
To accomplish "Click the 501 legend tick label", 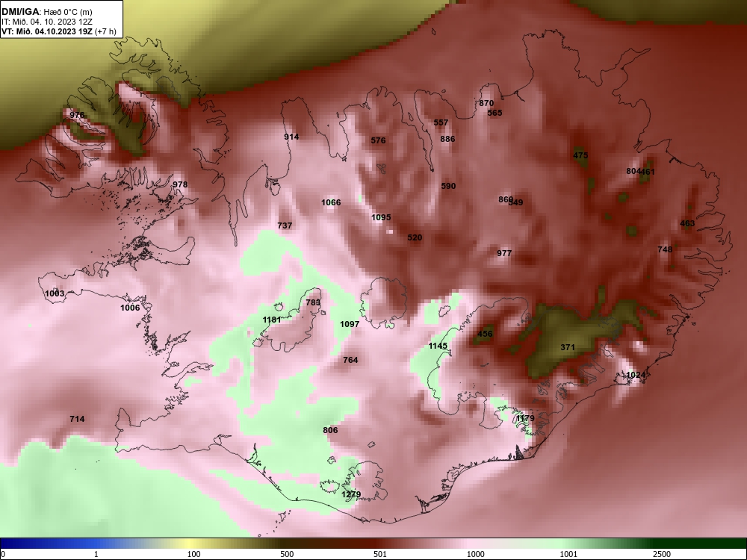I will click(380, 554).
